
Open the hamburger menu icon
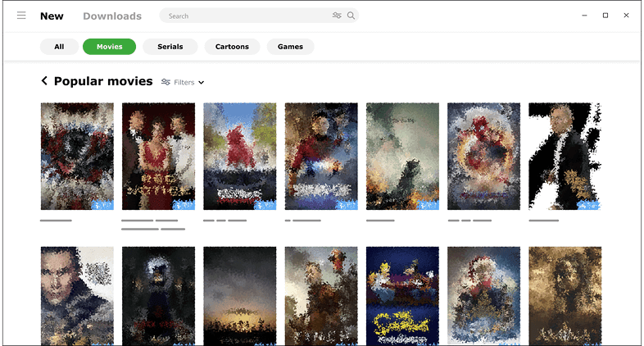(21, 16)
